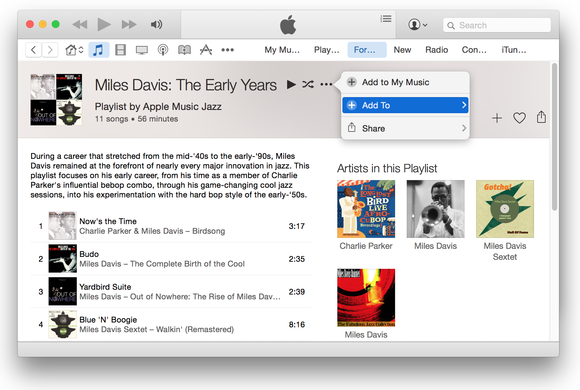Skip forward to next track
Image resolution: width=580 pixels, height=390 pixels.
coord(129,25)
